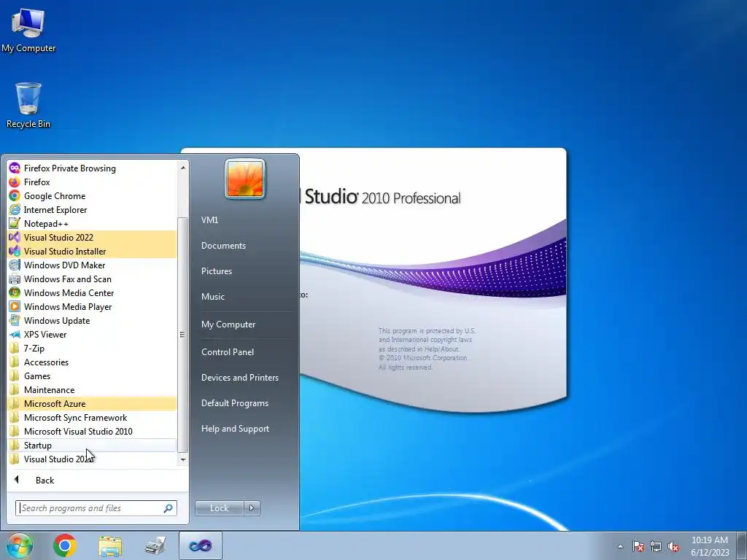Open Pictures from Start menu

pos(216,271)
